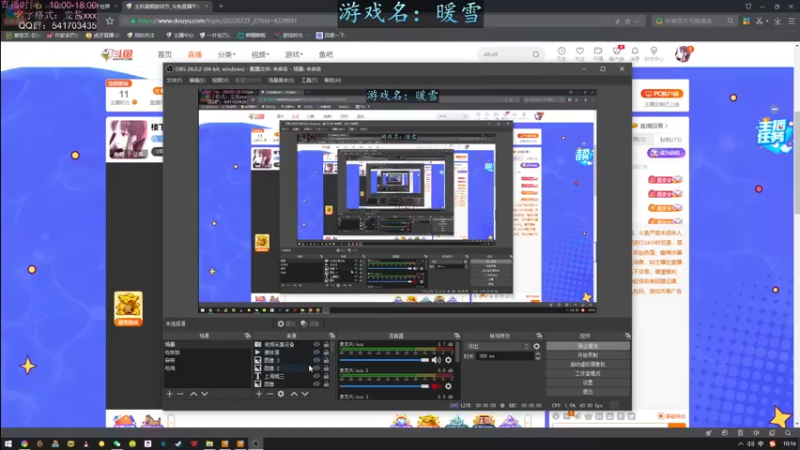Viewport: 800px width, 450px height.
Task: Remove selected scene with the minus icon
Action: (x=180, y=394)
